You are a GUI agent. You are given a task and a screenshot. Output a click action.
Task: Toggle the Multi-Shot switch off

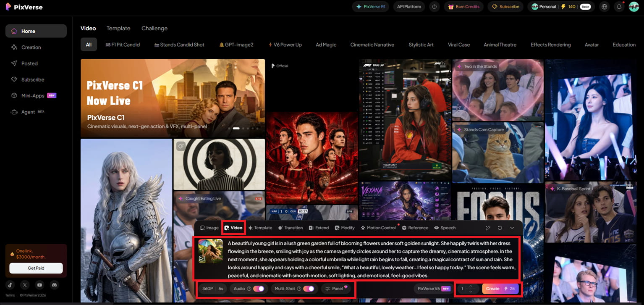pyautogui.click(x=309, y=289)
